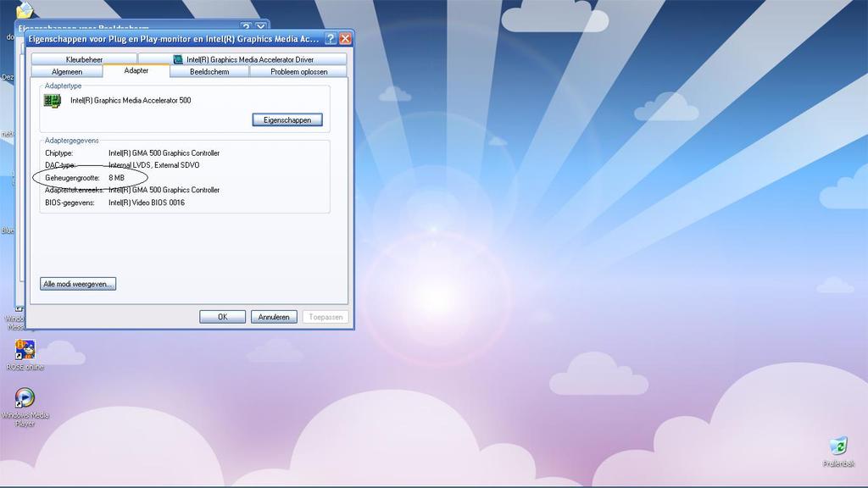Screen dimensions: 868x488
Task: Open the Prullenbak recycle bin icon
Action: coord(838,446)
